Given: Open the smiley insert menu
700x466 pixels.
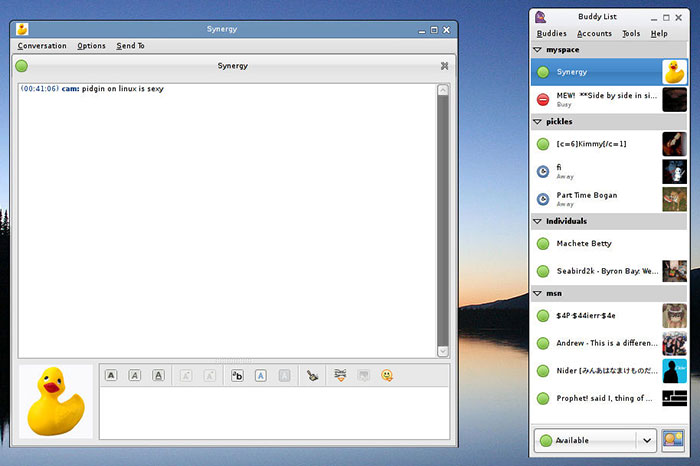Looking at the screenshot, I should click(387, 375).
